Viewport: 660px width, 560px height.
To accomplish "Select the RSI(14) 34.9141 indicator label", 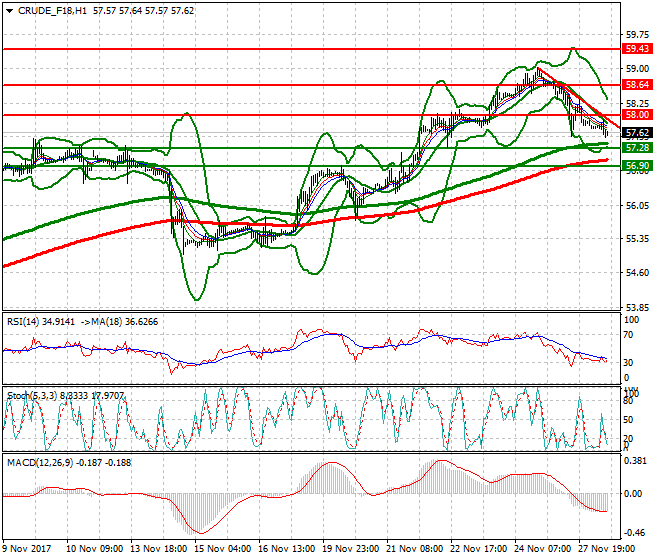I will 41,322.
